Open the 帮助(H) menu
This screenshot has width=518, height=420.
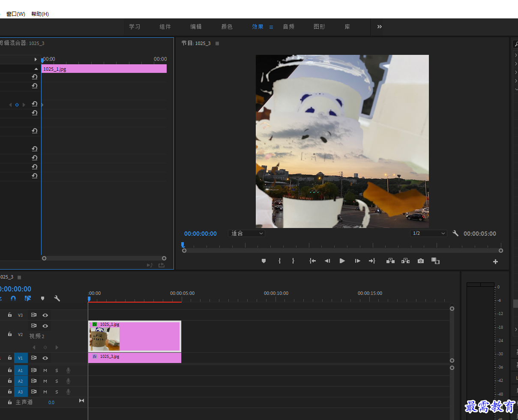click(40, 14)
